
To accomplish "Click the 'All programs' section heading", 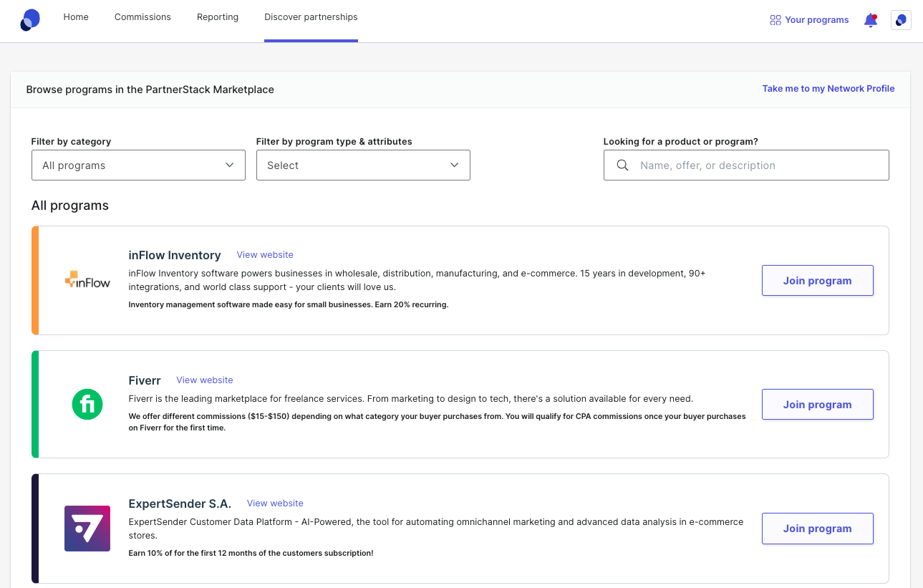I will tap(70, 206).
